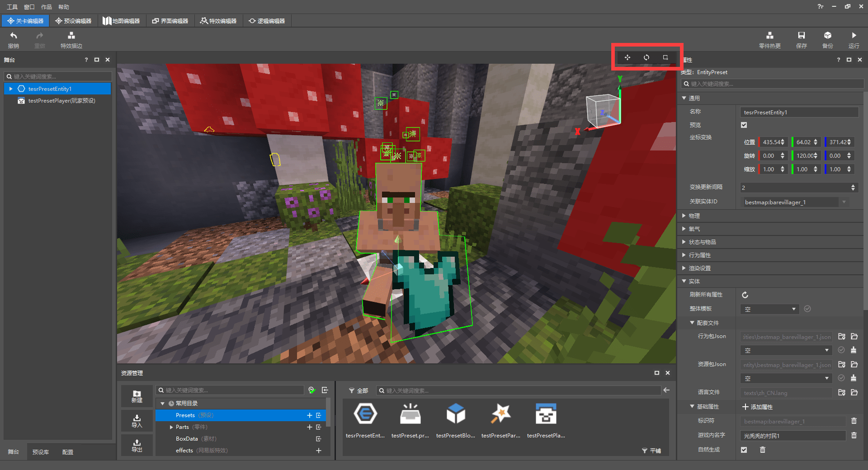Switch to 预设编辑器 tab

[x=73, y=21]
